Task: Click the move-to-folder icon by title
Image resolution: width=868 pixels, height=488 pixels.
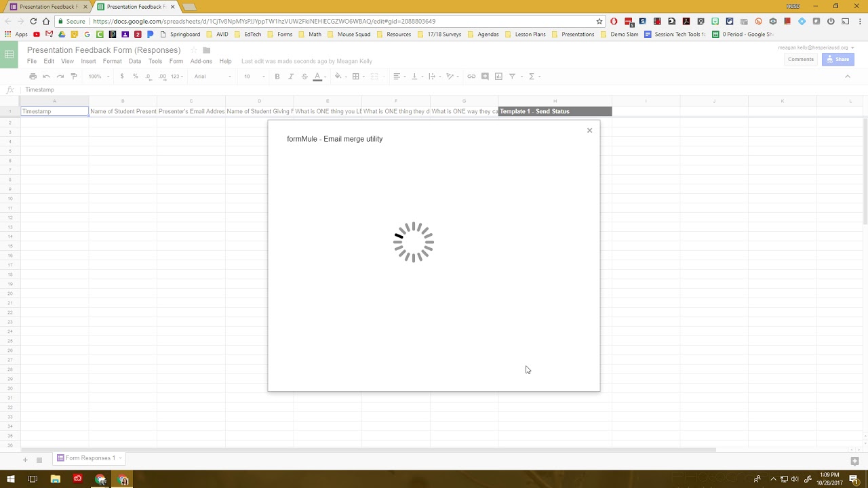Action: click(x=207, y=50)
